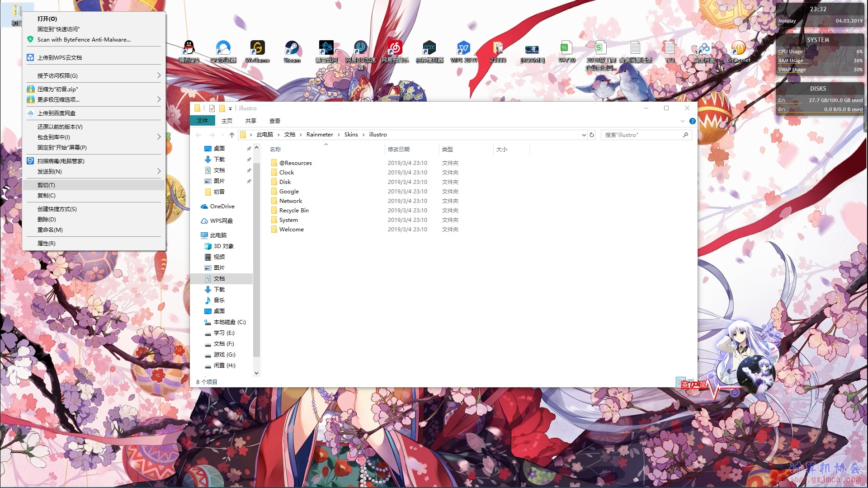Expand 发送到(N) submenu

coord(159,171)
